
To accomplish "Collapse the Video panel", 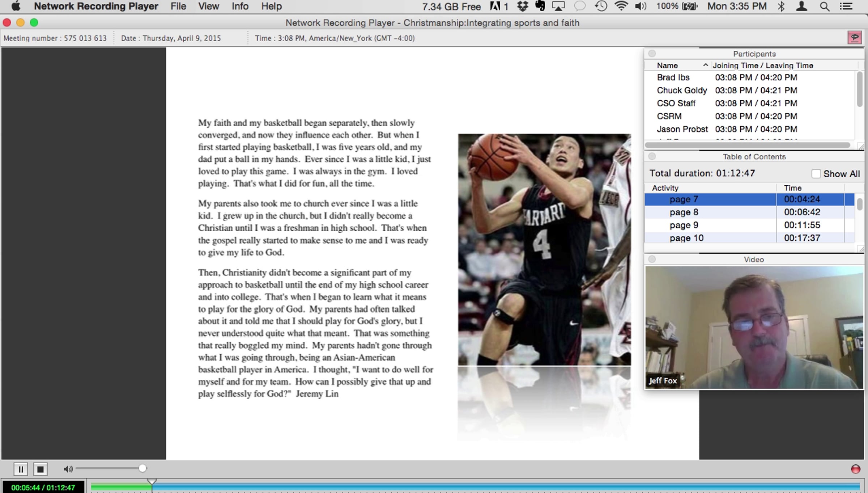I will [652, 259].
